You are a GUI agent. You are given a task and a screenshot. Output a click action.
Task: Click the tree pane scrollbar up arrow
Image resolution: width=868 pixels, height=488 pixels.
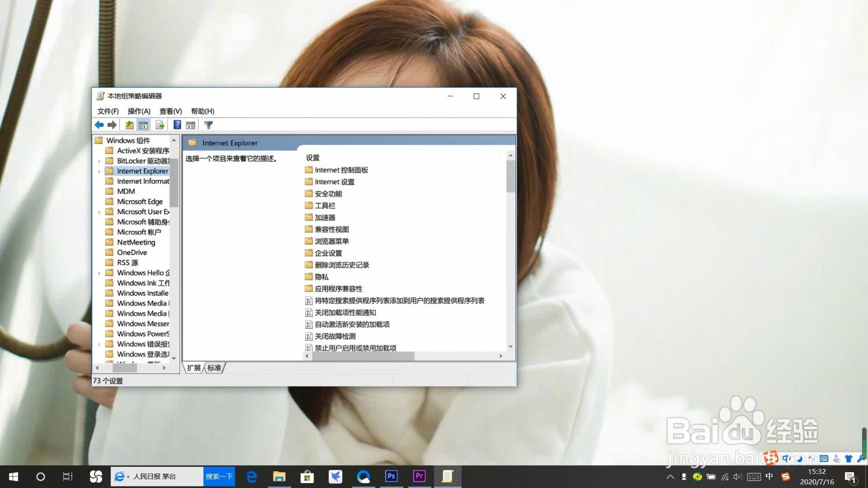(x=174, y=140)
